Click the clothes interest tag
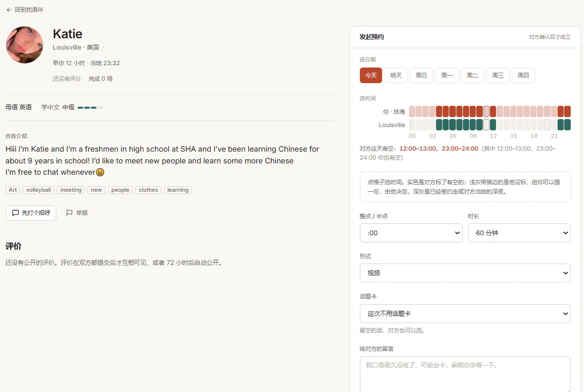Screen dimensions: 584x392 pyautogui.click(x=148, y=190)
